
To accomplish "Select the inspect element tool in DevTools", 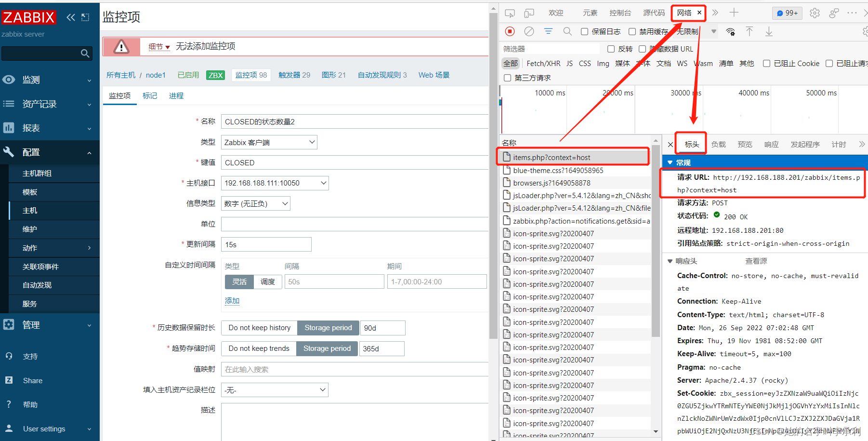I will [x=510, y=13].
